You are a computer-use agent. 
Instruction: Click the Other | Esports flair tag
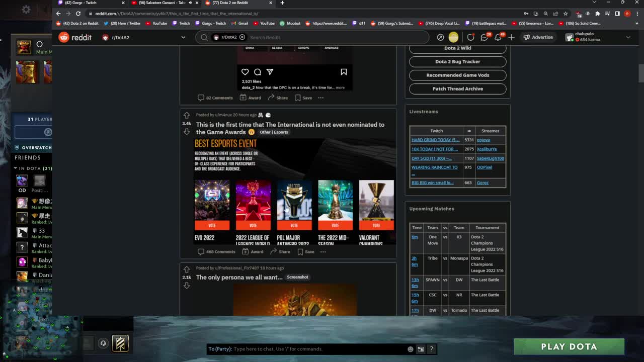point(274,132)
